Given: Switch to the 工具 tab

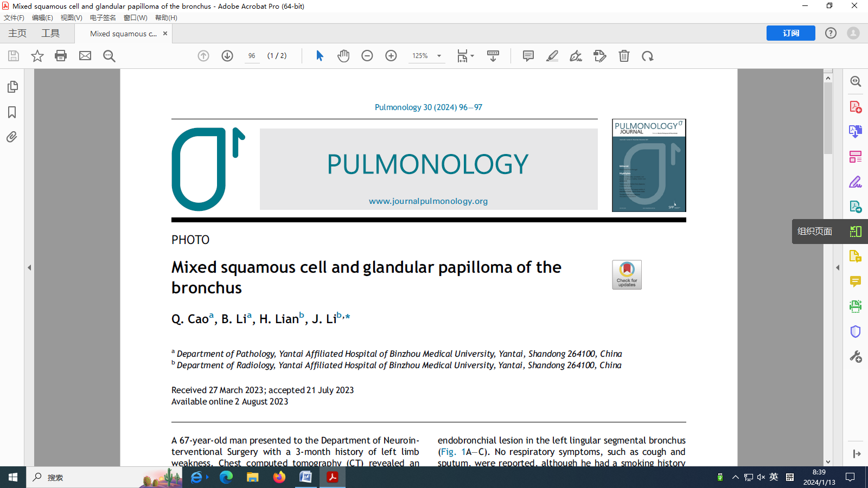Looking at the screenshot, I should click(x=50, y=33).
